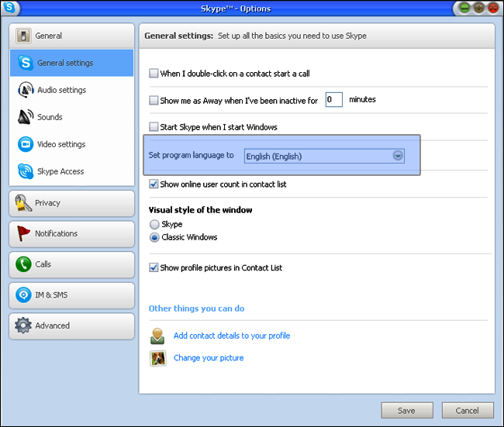Expand the Advanced section

pos(71,325)
